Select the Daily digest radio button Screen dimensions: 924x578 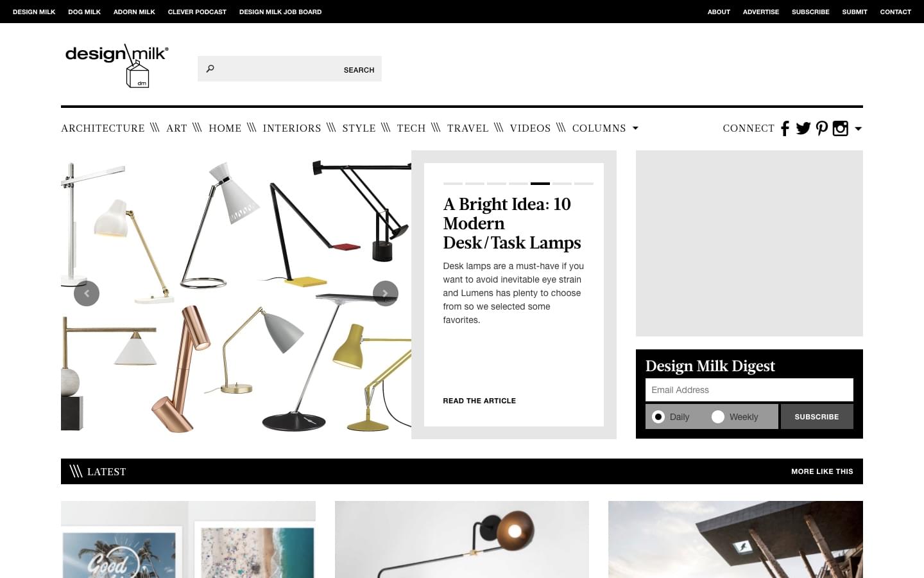coord(658,417)
